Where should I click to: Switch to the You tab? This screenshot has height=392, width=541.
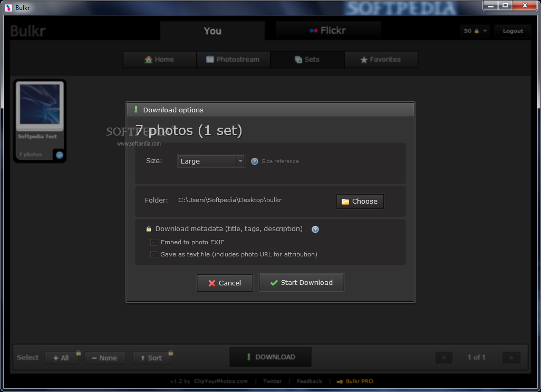[x=212, y=31]
